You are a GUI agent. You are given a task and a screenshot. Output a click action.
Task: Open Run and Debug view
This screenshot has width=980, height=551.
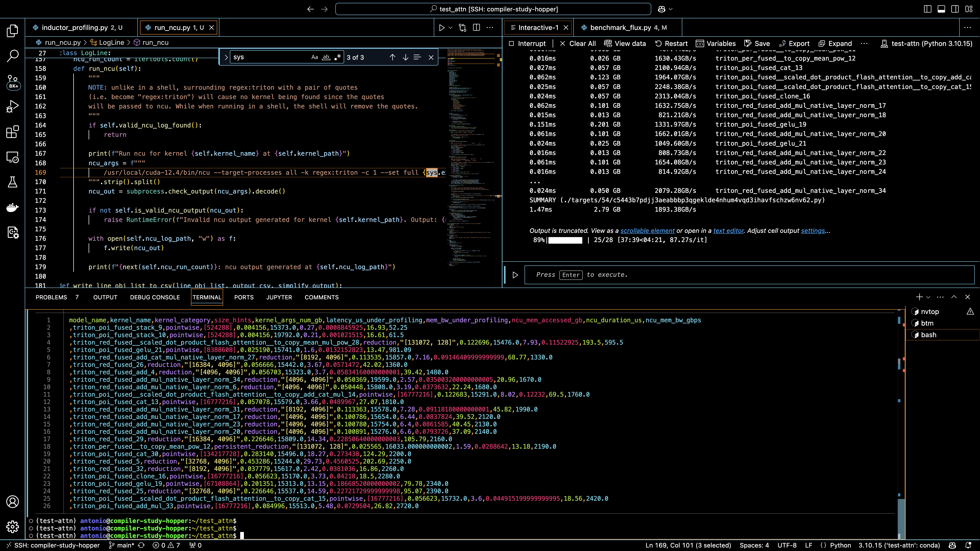(12, 106)
